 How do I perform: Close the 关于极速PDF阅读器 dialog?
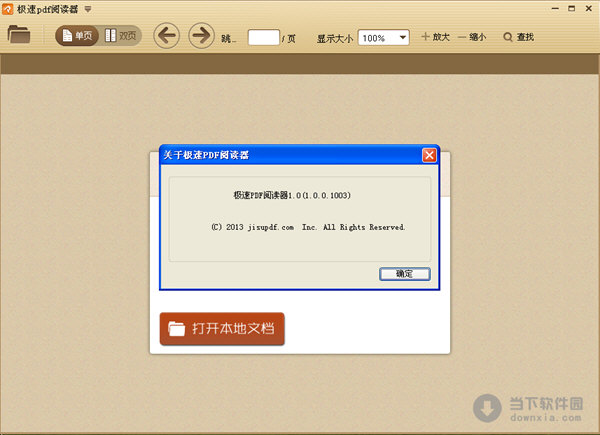pos(429,155)
